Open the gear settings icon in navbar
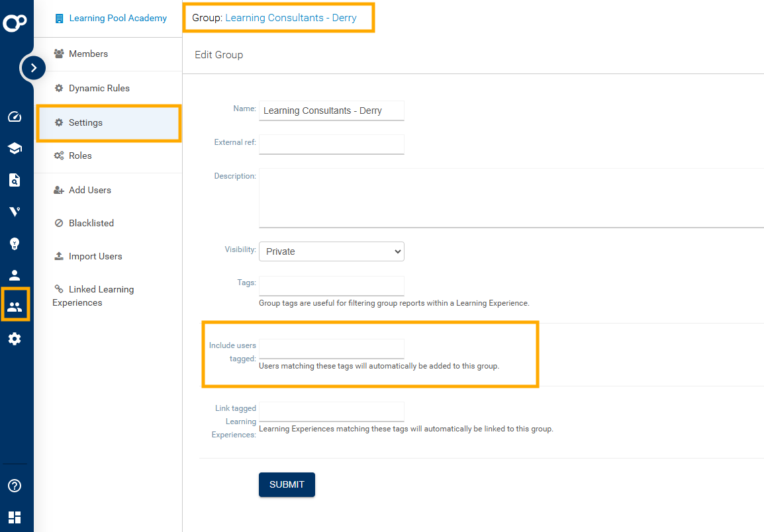 click(x=15, y=339)
